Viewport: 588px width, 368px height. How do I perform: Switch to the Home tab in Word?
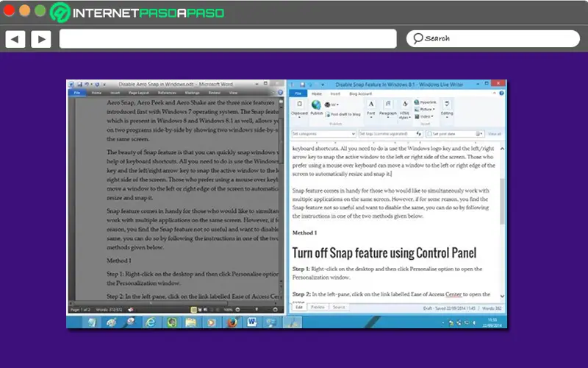(x=96, y=93)
